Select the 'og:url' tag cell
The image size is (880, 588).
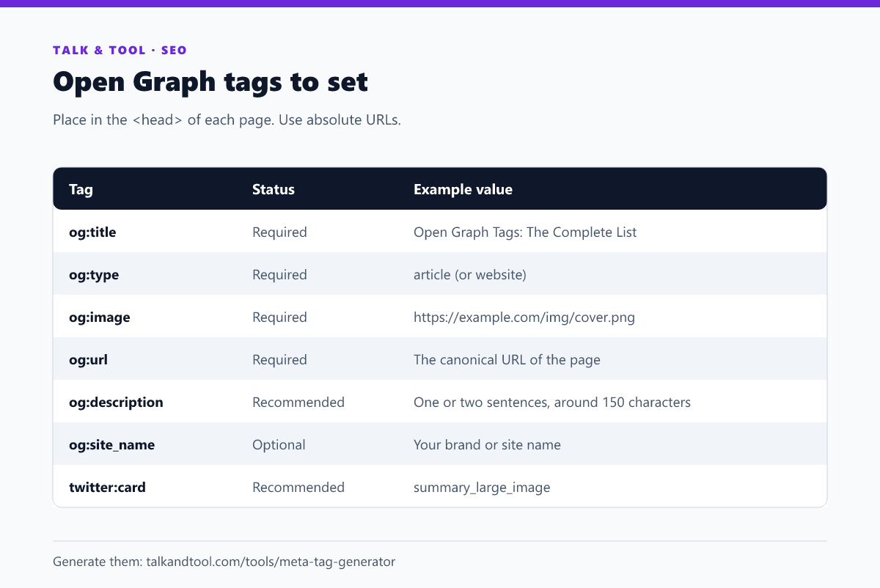(89, 360)
